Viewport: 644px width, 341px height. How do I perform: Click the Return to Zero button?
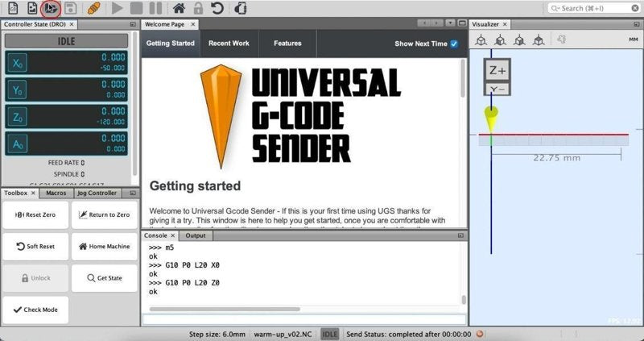tap(105, 214)
